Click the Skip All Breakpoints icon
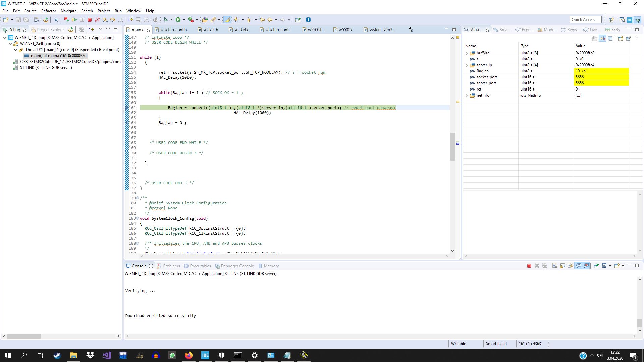 pyautogui.click(x=56, y=20)
